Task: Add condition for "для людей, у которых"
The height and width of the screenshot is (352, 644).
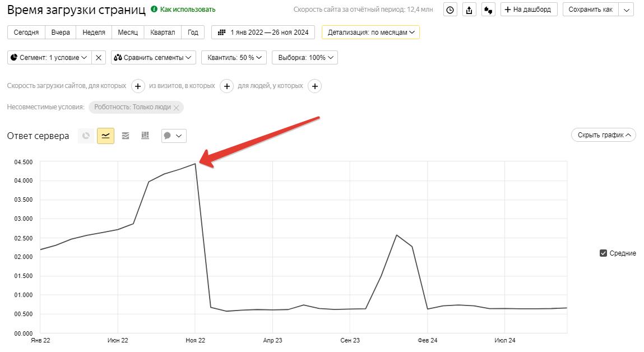Action: (315, 86)
